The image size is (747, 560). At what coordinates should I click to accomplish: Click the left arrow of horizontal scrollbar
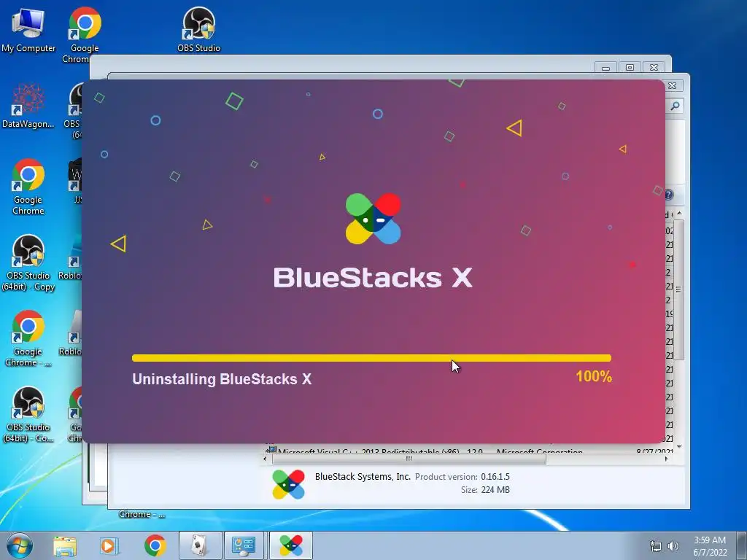pos(266,459)
